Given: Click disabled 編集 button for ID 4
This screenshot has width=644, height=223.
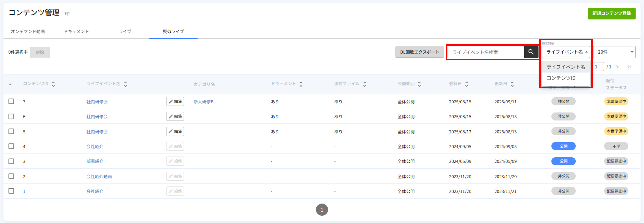Looking at the screenshot, I should (x=175, y=146).
